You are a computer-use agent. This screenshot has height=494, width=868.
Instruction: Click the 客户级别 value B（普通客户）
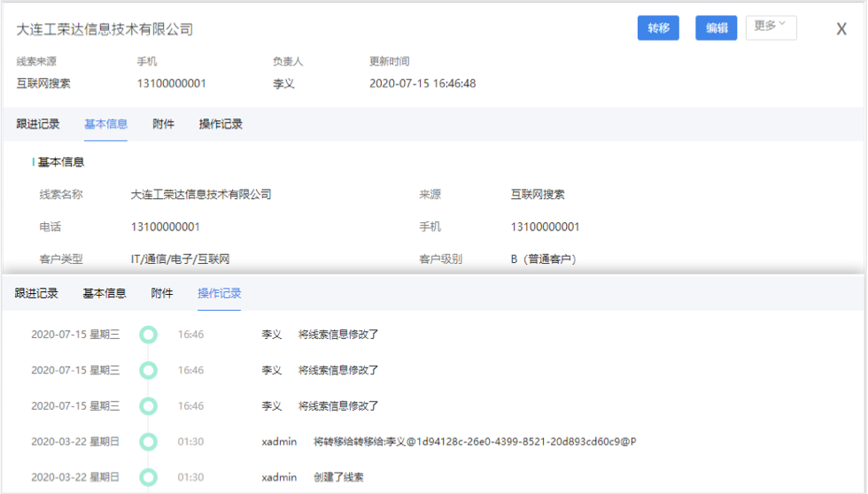click(543, 259)
